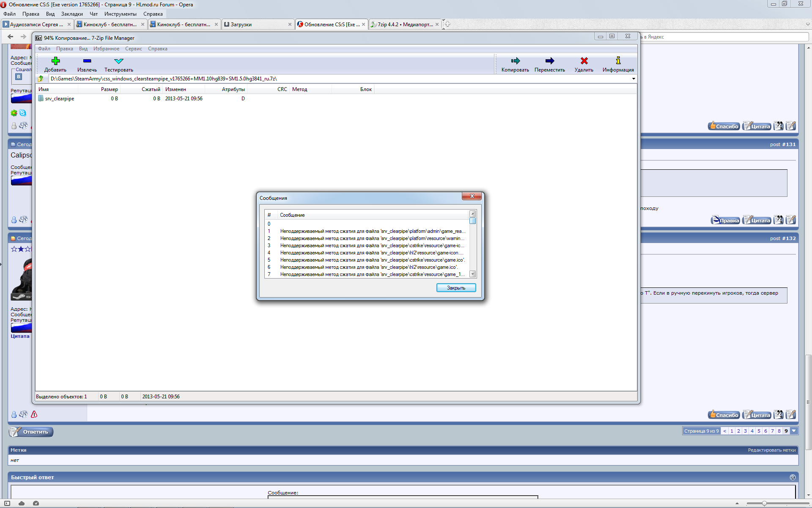
Task: Open the page number dropdown in pagination
Action: 794,431
